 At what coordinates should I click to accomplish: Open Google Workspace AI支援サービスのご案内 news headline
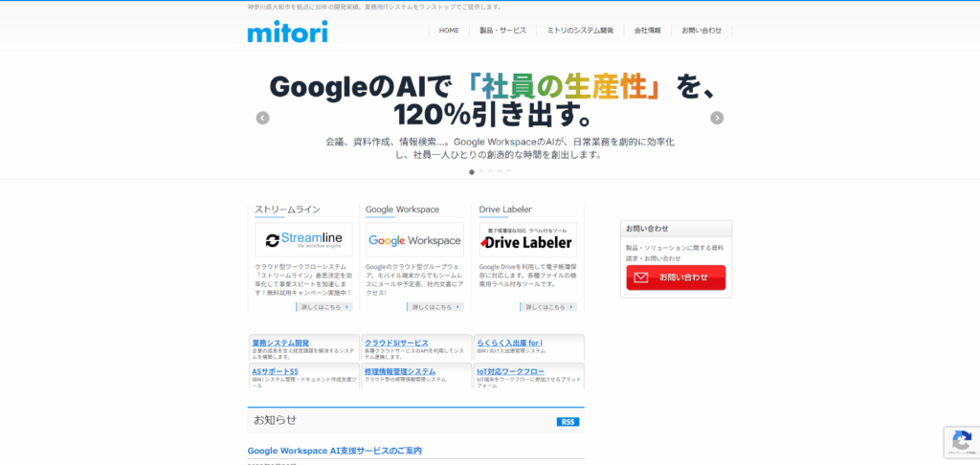pyautogui.click(x=334, y=451)
